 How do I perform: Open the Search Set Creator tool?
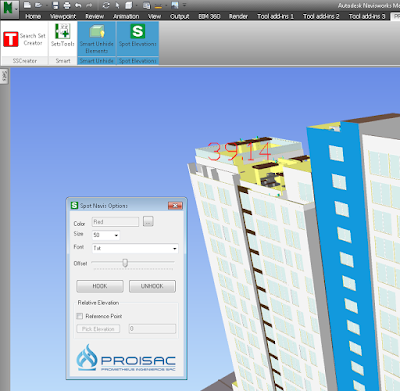[25, 39]
